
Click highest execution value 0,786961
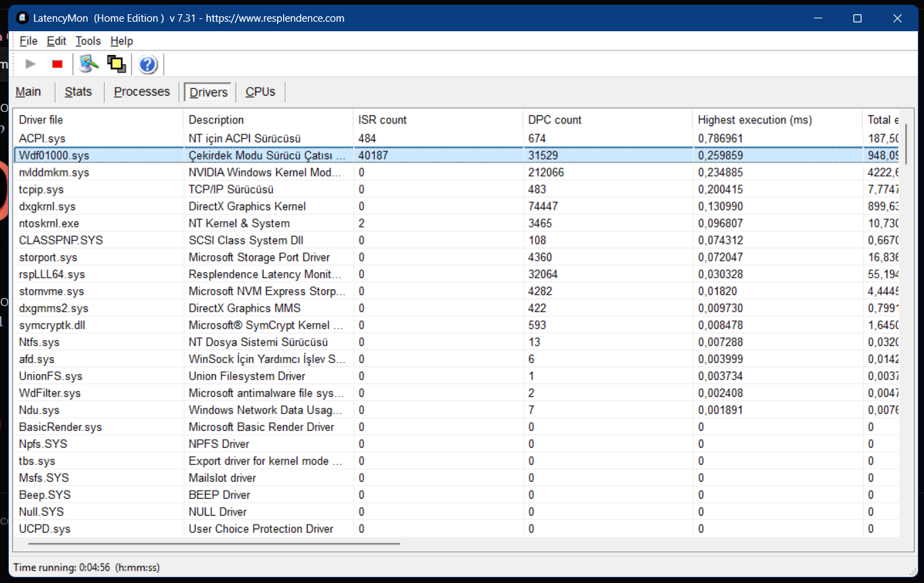[x=720, y=138]
